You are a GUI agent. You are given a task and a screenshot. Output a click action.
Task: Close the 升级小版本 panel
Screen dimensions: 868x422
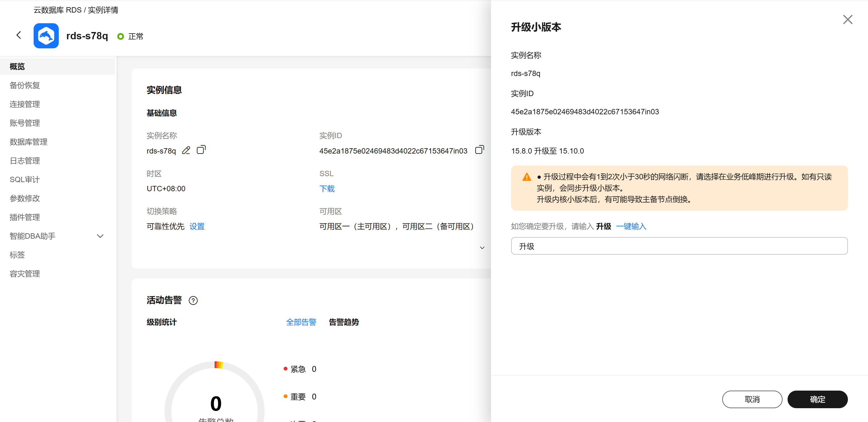(848, 19)
